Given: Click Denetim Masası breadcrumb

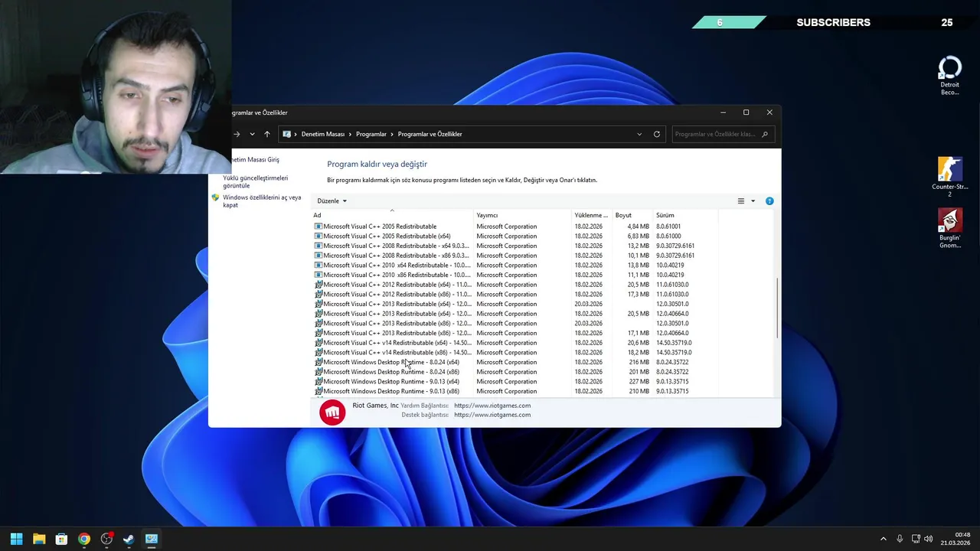Looking at the screenshot, I should (x=323, y=134).
